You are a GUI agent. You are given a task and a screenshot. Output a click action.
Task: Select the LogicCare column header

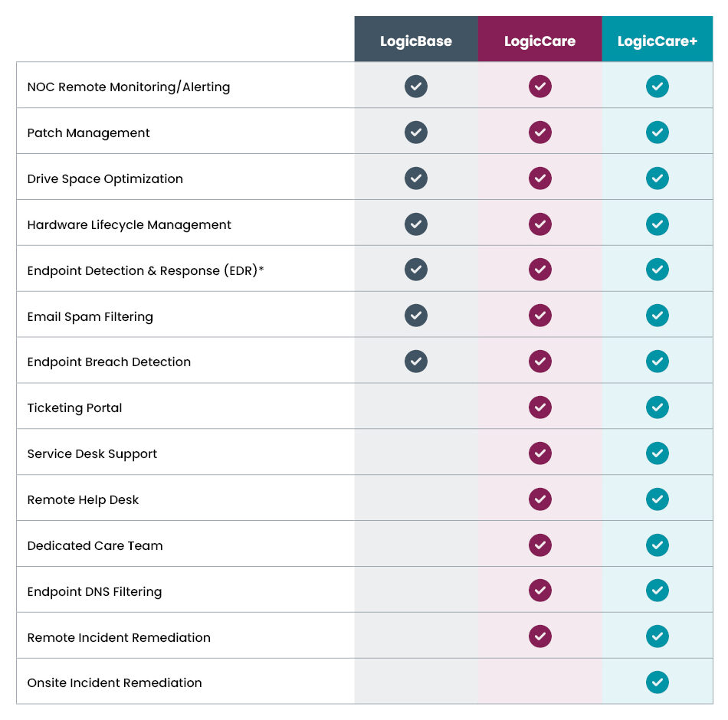[x=539, y=41]
